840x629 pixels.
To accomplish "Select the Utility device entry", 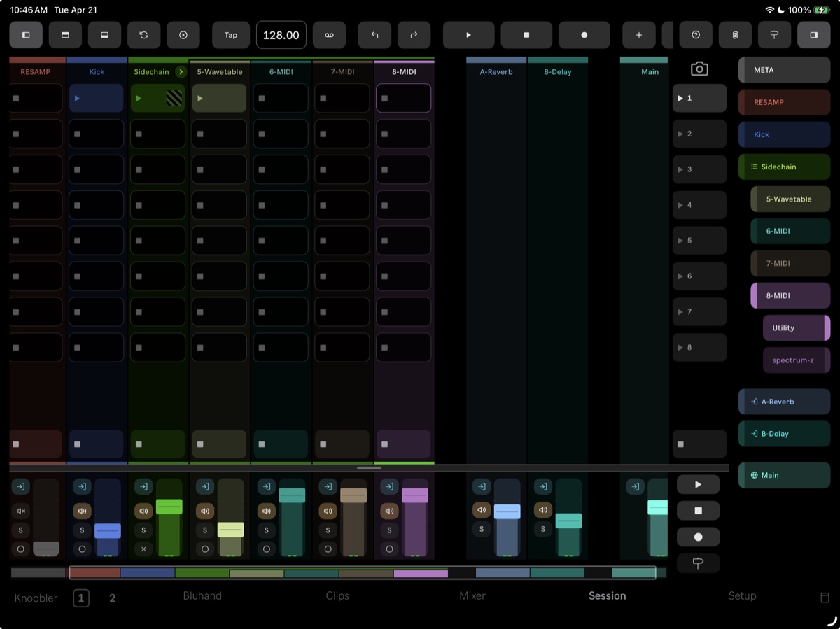I will 797,328.
